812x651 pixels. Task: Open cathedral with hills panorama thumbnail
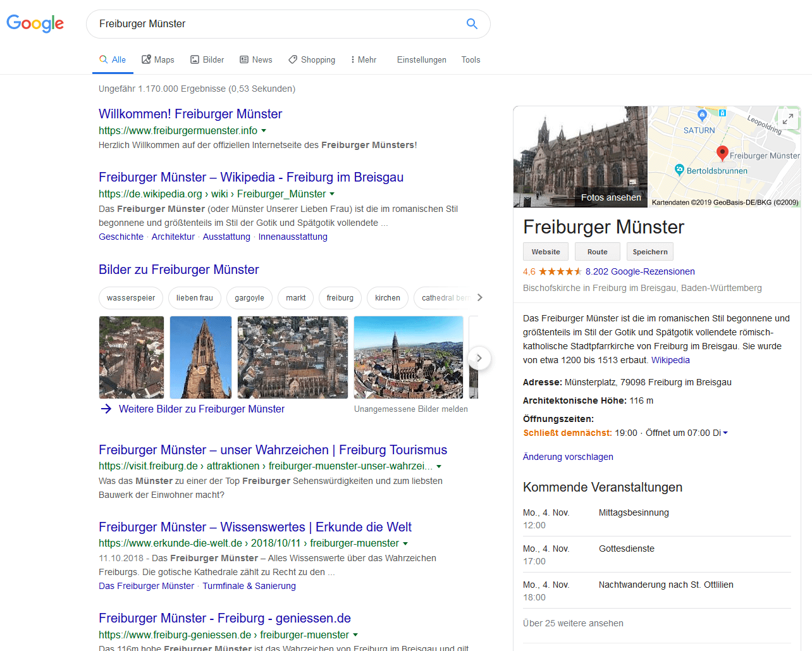[409, 357]
